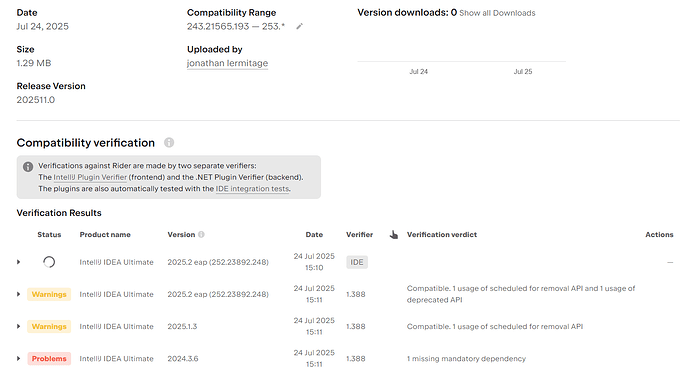Select compatibility range 243.21565.193 — 253.* text
The image size is (690, 368).
236,26
